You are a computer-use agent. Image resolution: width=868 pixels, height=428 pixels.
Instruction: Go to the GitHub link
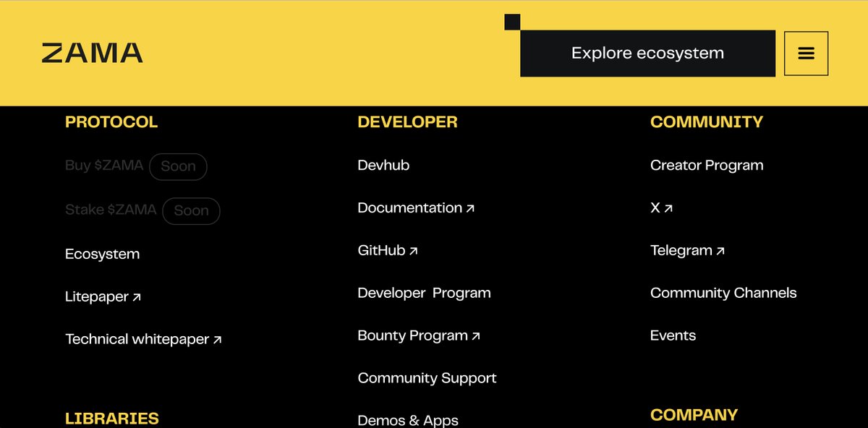[x=388, y=250]
